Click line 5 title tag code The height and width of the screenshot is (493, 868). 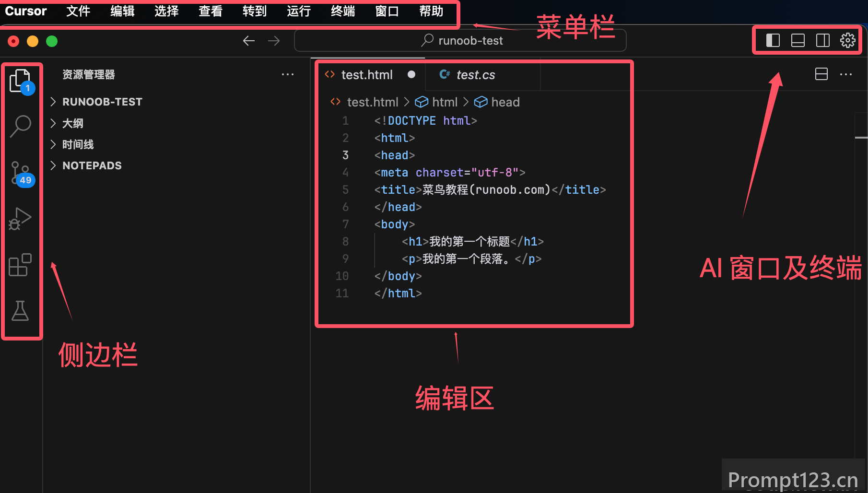coord(490,190)
